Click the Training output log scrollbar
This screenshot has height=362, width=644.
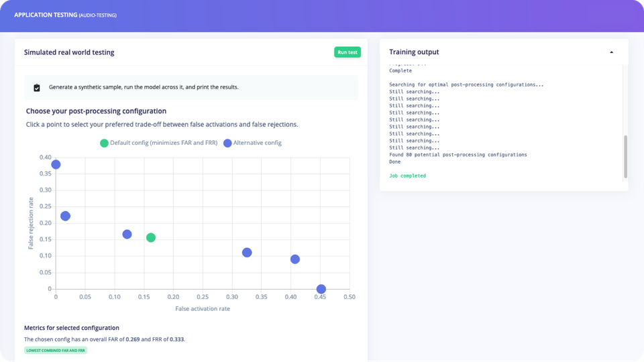(x=625, y=156)
